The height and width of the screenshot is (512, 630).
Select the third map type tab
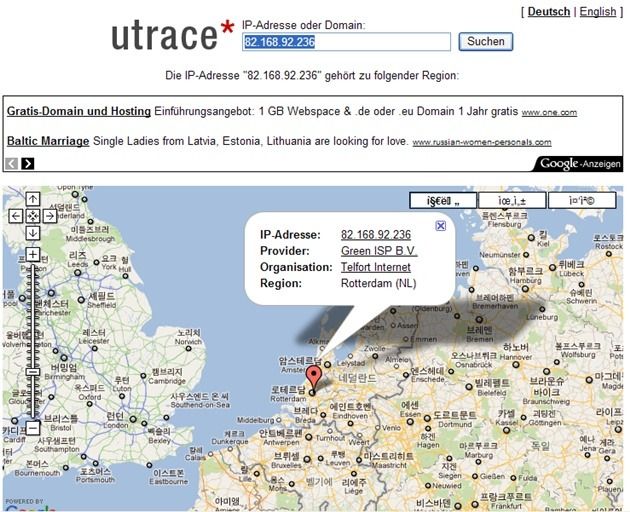point(582,201)
